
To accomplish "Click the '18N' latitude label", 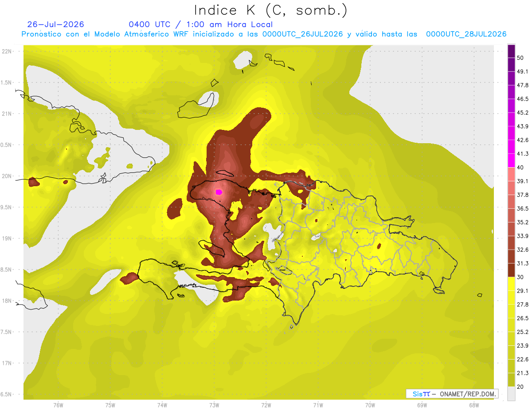I will [x=7, y=301].
